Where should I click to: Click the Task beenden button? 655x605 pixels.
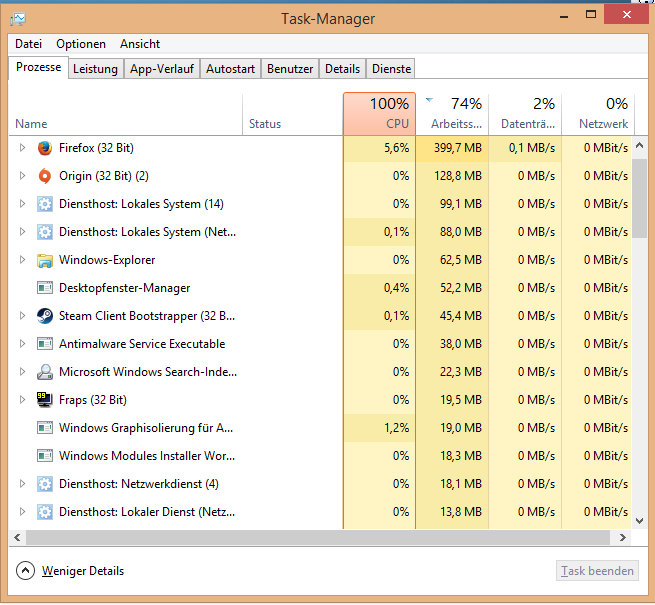tap(597, 571)
